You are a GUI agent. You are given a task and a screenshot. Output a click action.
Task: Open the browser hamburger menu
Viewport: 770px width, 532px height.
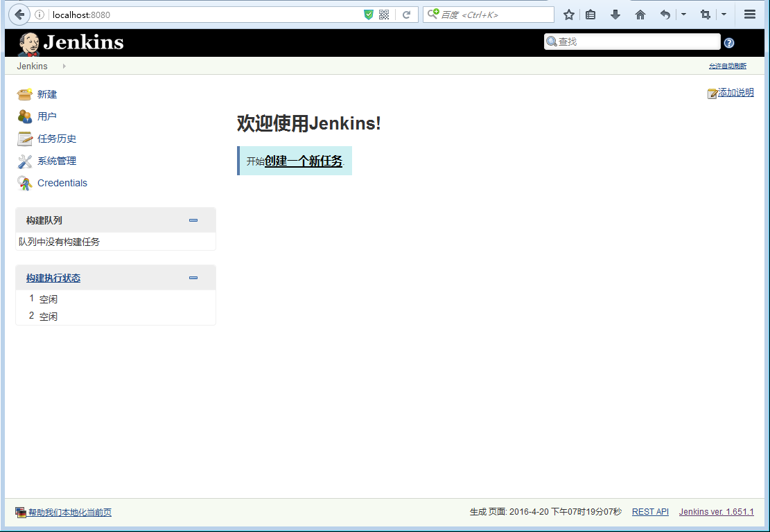[749, 15]
